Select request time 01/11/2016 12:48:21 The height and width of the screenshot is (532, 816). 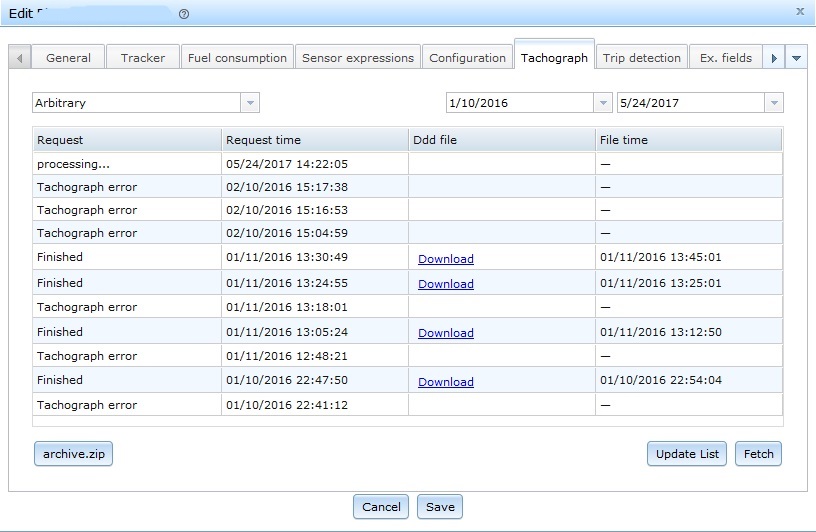point(287,356)
